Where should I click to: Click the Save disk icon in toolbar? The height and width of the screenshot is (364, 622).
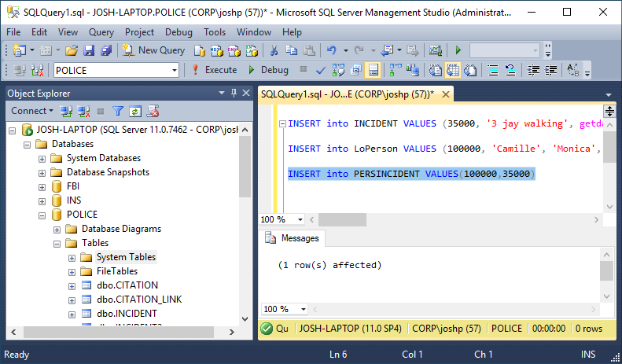point(89,50)
